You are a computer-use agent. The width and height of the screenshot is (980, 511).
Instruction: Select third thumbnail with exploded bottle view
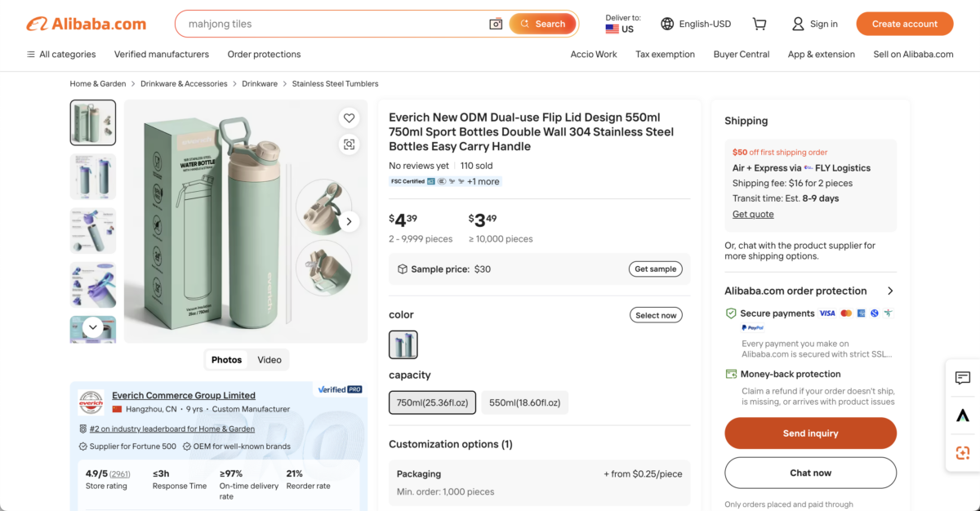pyautogui.click(x=93, y=230)
